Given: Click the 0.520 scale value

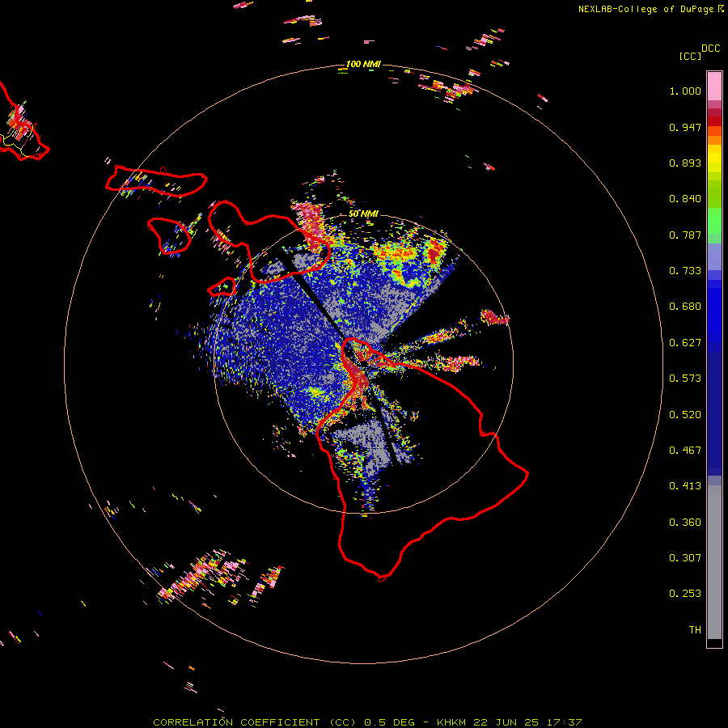Looking at the screenshot, I should click(x=685, y=415).
